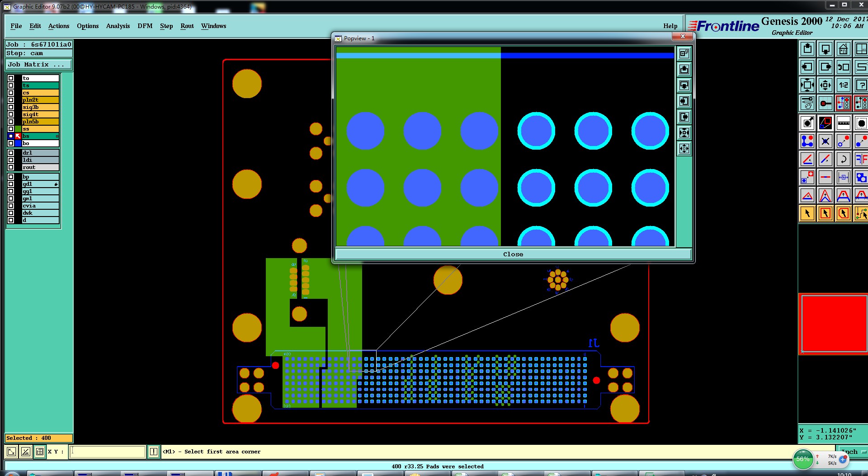868x476 pixels.
Task: Toggle display checkbox for layer gd1
Action: pyautogui.click(x=11, y=184)
